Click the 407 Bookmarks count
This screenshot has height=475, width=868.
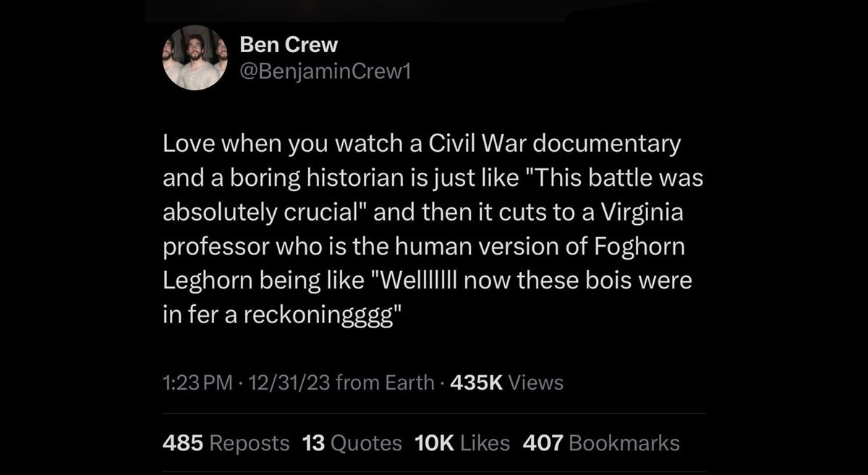point(600,442)
